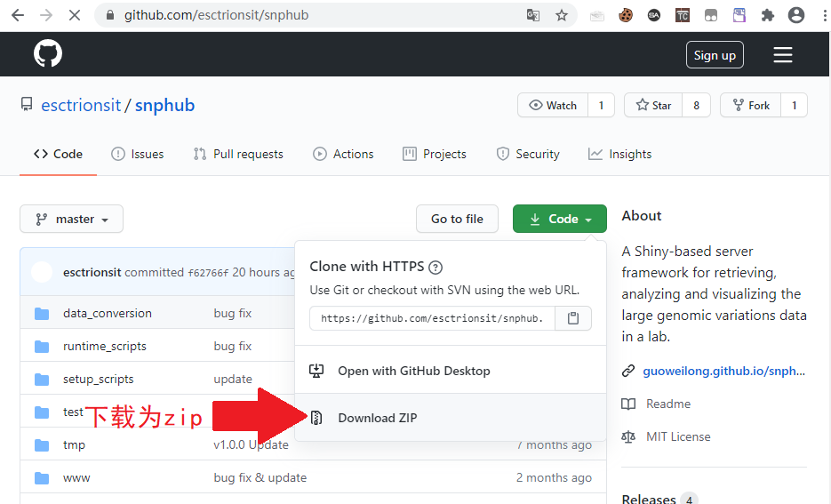The height and width of the screenshot is (504, 831).
Task: Click the Go to file button
Action: tap(457, 219)
